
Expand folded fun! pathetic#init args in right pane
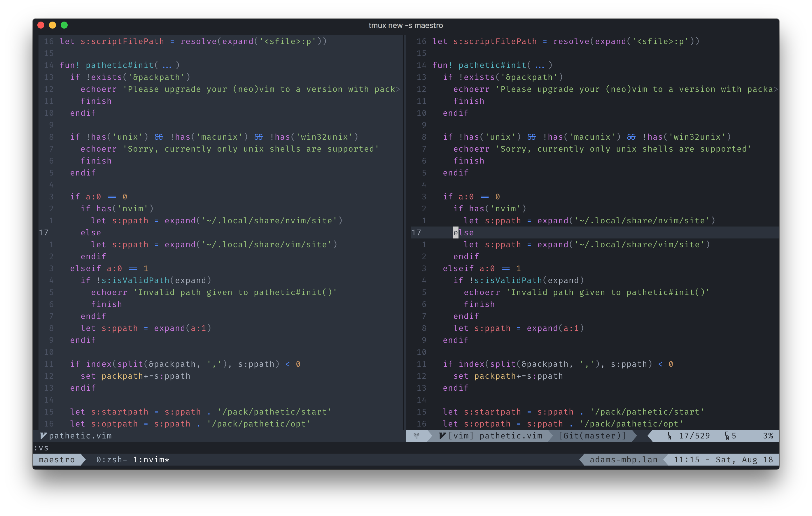[540, 65]
